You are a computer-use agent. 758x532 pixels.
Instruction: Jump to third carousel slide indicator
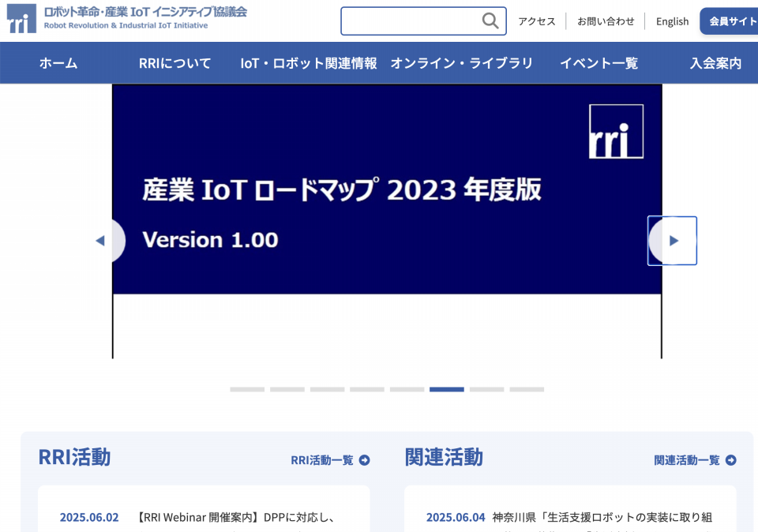coord(327,389)
